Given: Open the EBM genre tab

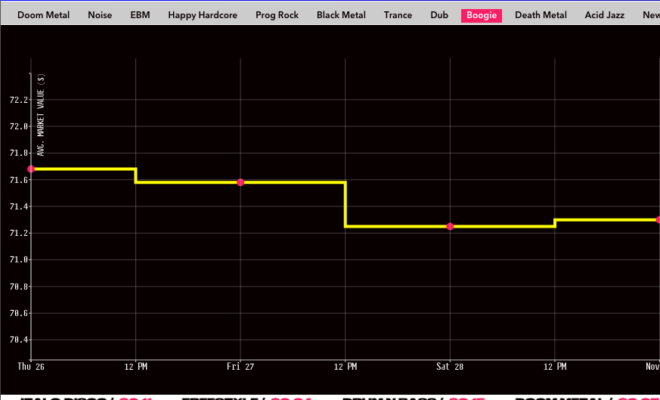Looking at the screenshot, I should click(x=140, y=15).
